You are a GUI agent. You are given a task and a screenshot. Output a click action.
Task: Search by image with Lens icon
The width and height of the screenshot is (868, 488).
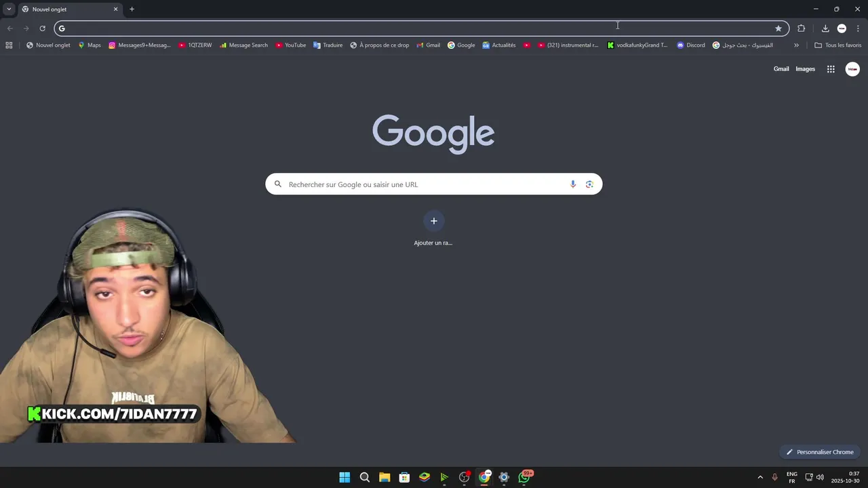click(x=589, y=184)
